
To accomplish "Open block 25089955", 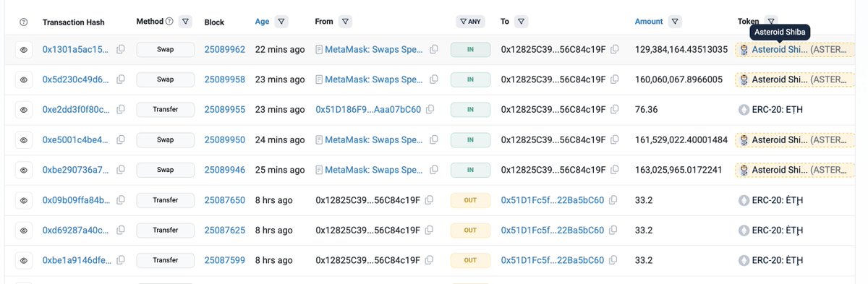I will point(225,110).
